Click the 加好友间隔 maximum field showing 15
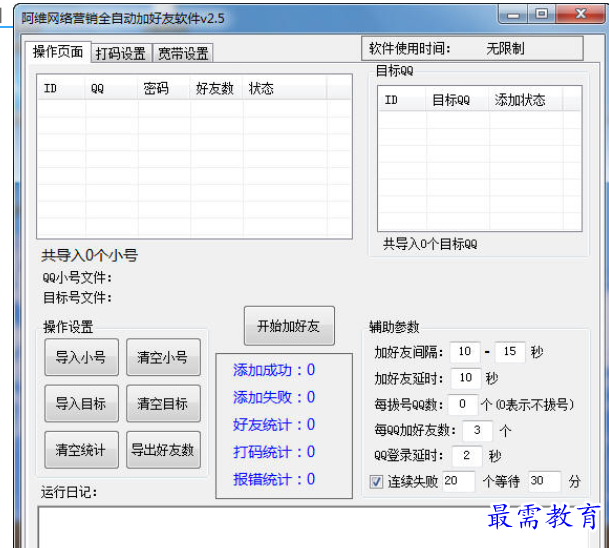Screen dimensions: 609x548 (x=510, y=351)
